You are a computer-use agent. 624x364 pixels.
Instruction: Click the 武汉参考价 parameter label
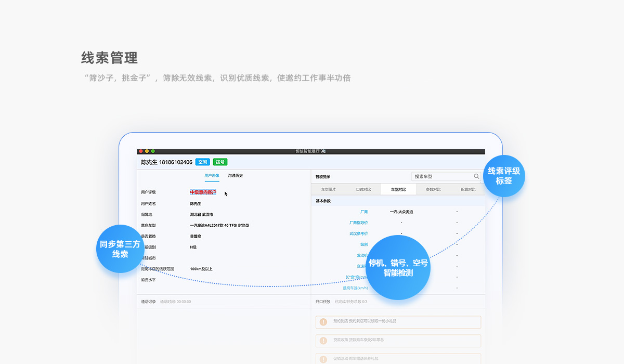[359, 233]
